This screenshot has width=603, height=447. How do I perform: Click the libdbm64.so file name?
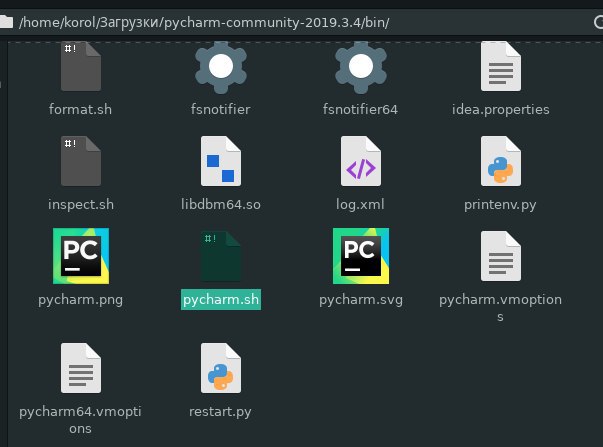221,204
